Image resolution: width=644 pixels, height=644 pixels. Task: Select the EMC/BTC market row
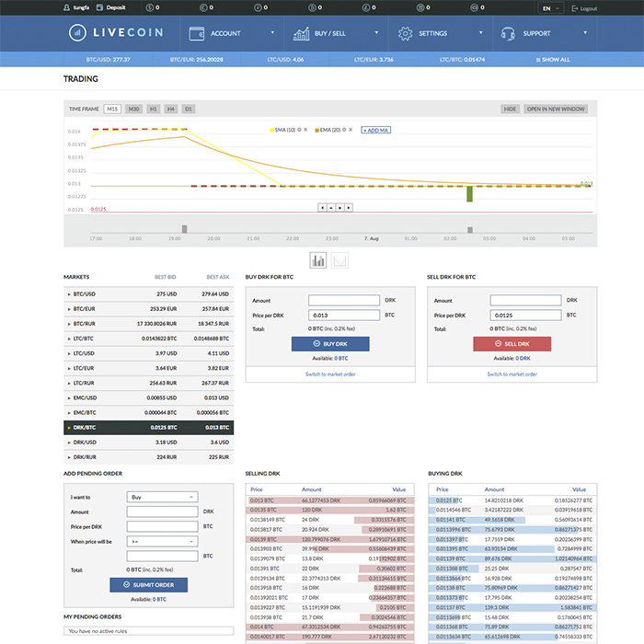pos(149,413)
